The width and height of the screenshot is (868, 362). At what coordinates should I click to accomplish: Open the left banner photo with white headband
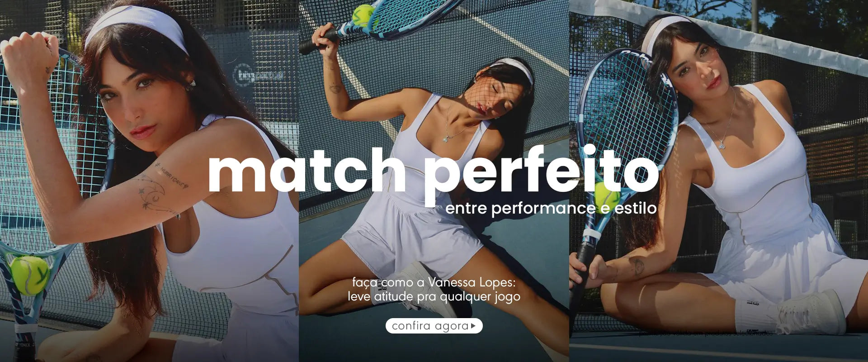[x=149, y=181]
